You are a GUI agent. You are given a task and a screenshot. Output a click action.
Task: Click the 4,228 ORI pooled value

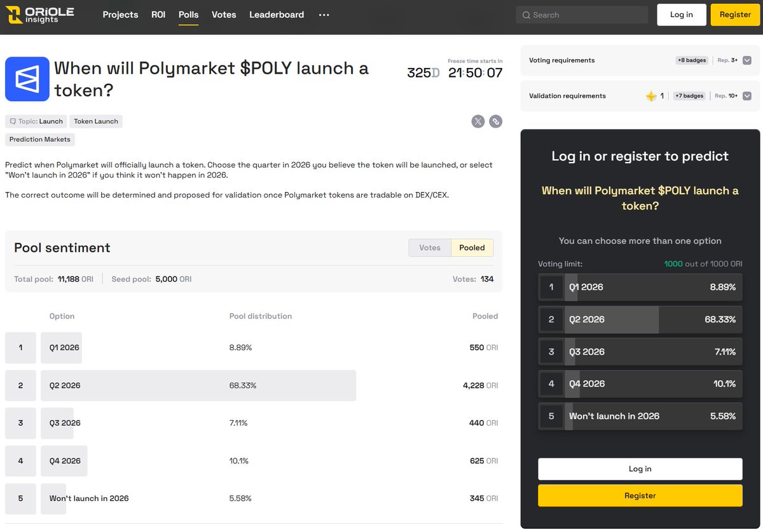coord(480,386)
